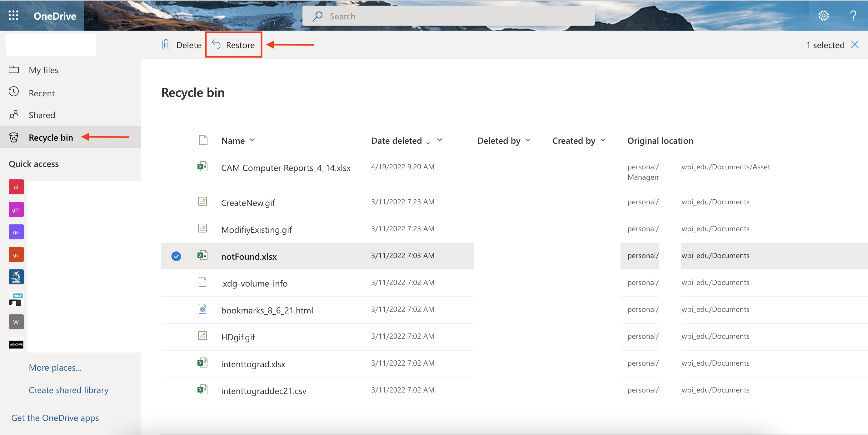
Task: Open More places in sidebar
Action: [55, 367]
